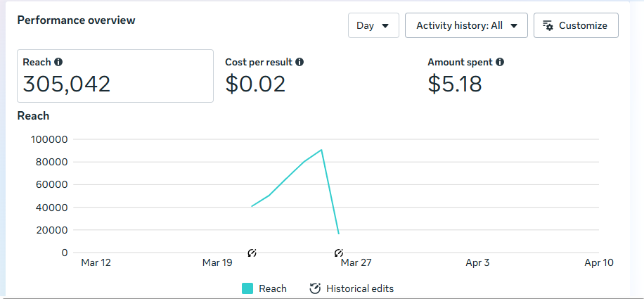
Task: Toggle the Reach series in legend
Action: (x=272, y=288)
